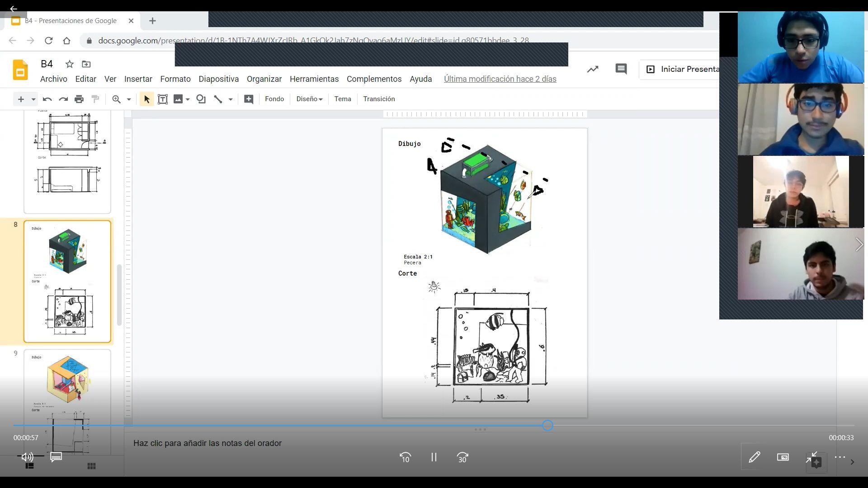
Task: Click the slide panel vertical scrollbar
Action: click(x=119, y=295)
